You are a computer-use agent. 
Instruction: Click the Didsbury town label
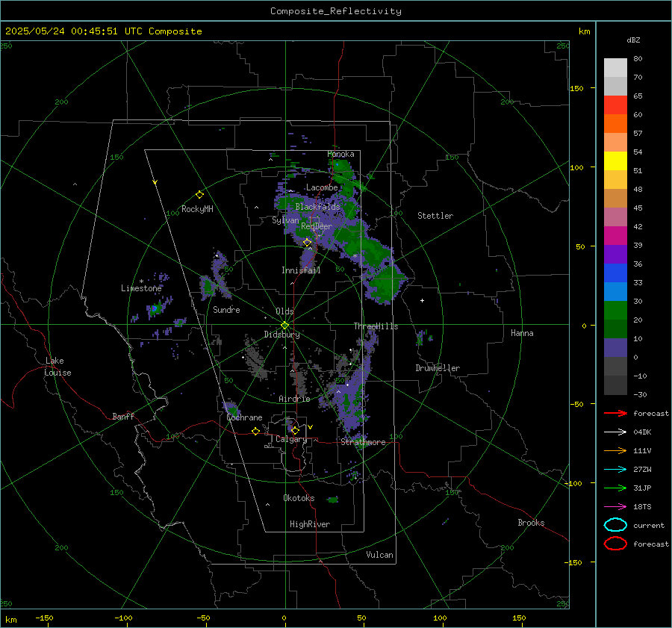click(x=281, y=335)
